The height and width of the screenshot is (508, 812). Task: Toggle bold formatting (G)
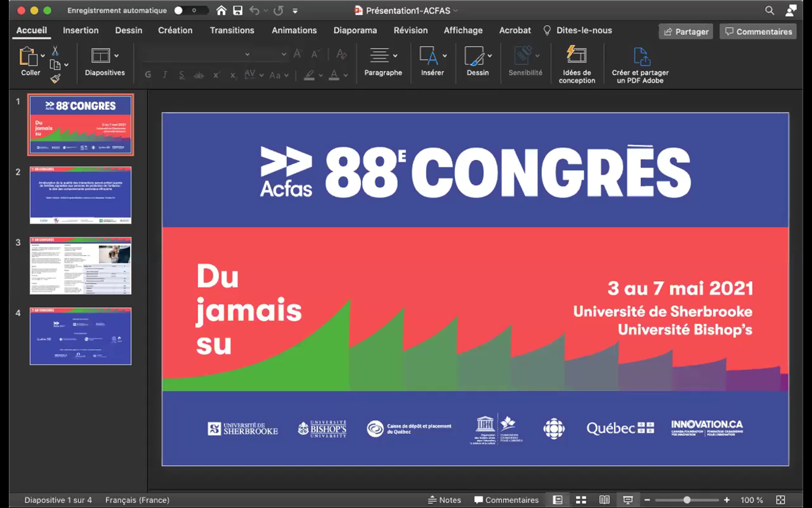(148, 75)
